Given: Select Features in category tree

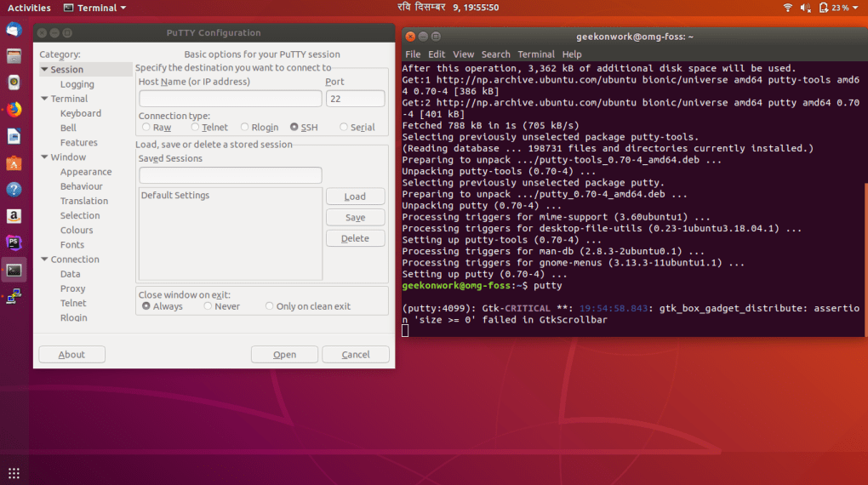Looking at the screenshot, I should pos(78,142).
